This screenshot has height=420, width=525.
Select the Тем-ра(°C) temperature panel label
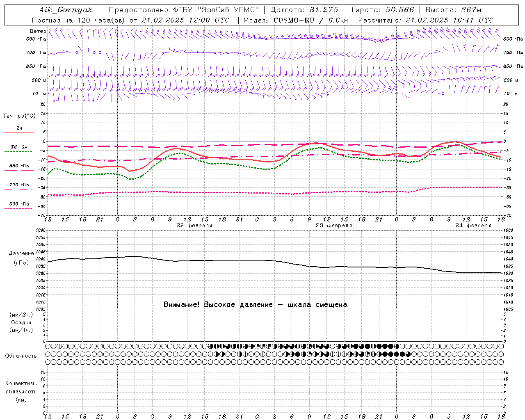(19, 116)
